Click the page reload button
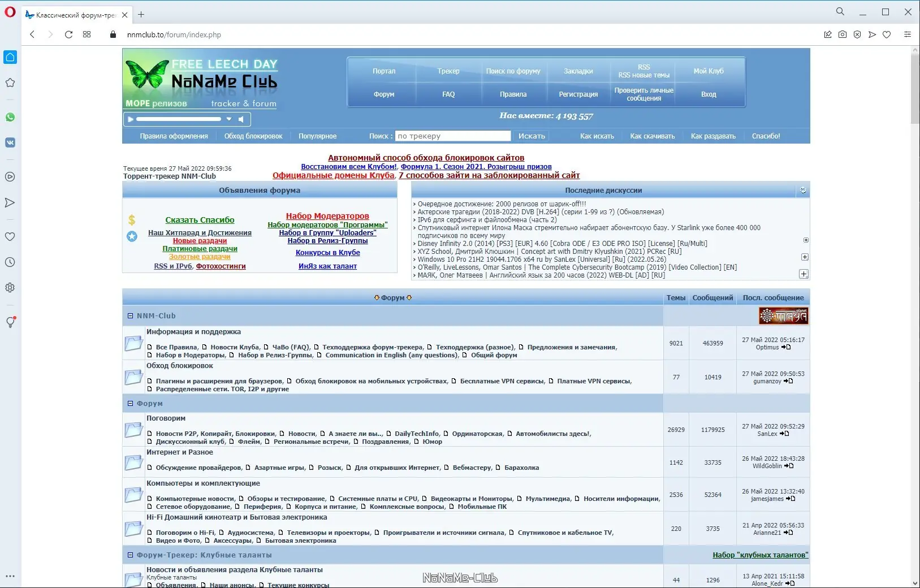This screenshot has height=588, width=920. [x=68, y=34]
